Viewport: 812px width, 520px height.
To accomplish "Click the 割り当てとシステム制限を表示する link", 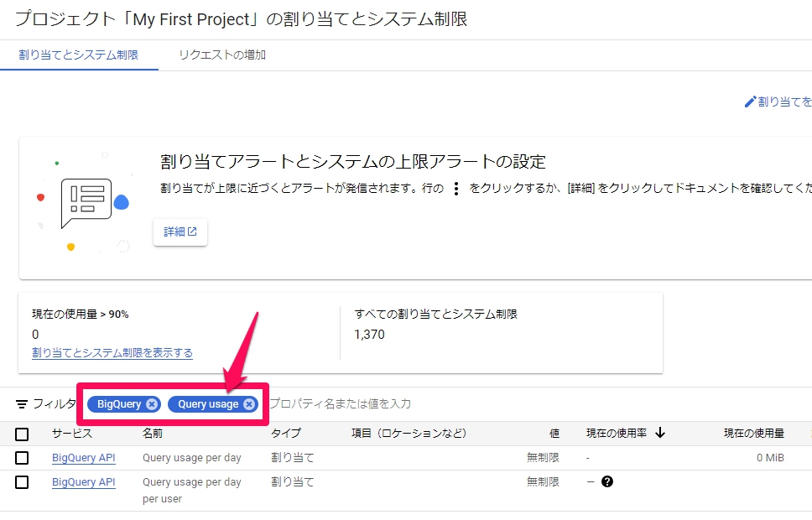I will (112, 353).
